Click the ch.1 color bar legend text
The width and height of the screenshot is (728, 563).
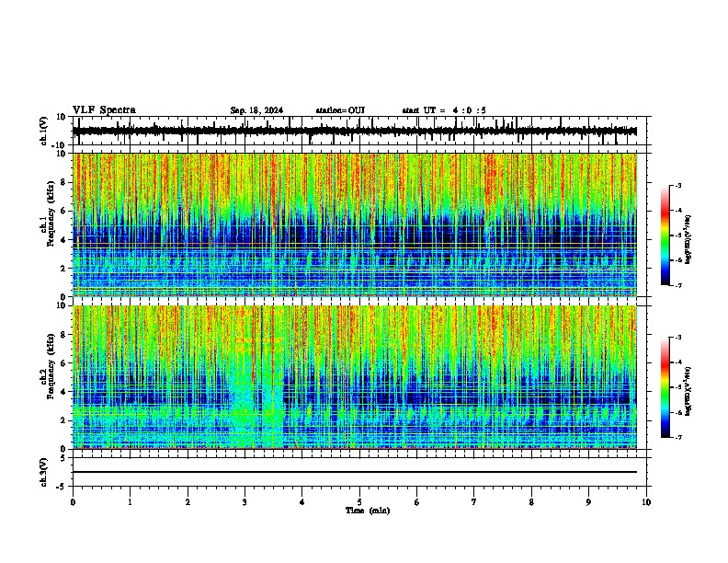tap(688, 239)
